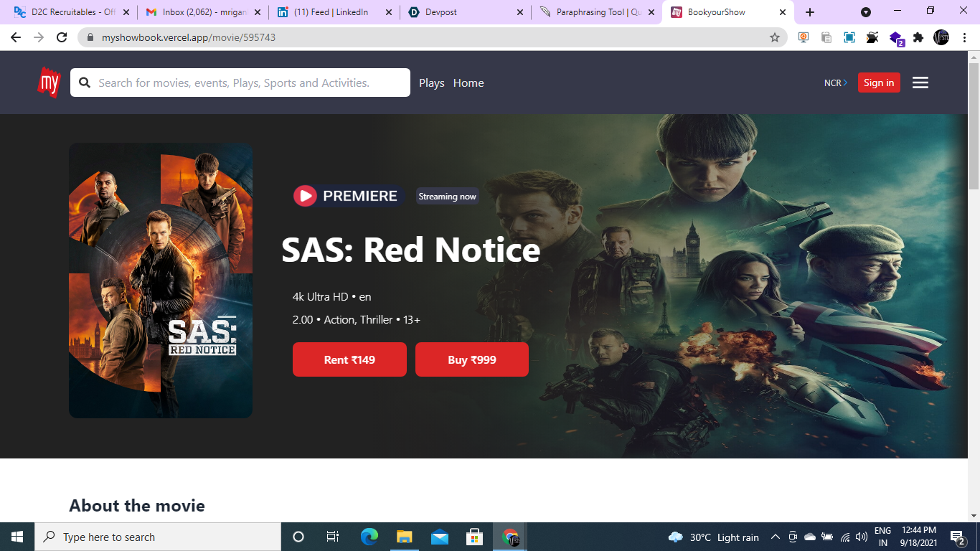Open the NCR location selector
The width and height of the screenshot is (980, 551).
pyautogui.click(x=836, y=83)
